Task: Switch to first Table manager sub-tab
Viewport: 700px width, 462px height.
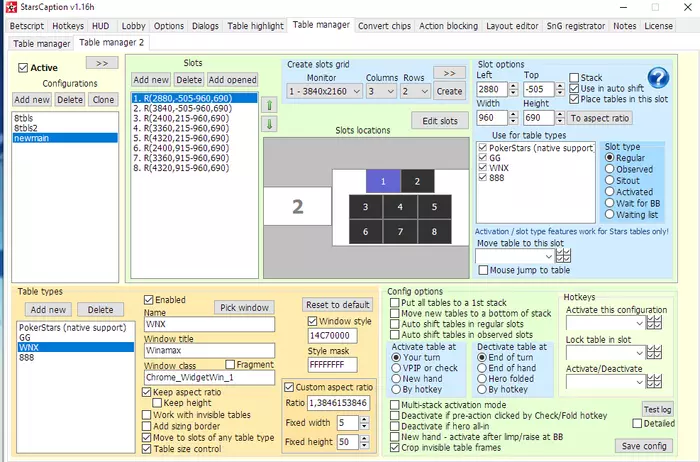Action: (42, 43)
